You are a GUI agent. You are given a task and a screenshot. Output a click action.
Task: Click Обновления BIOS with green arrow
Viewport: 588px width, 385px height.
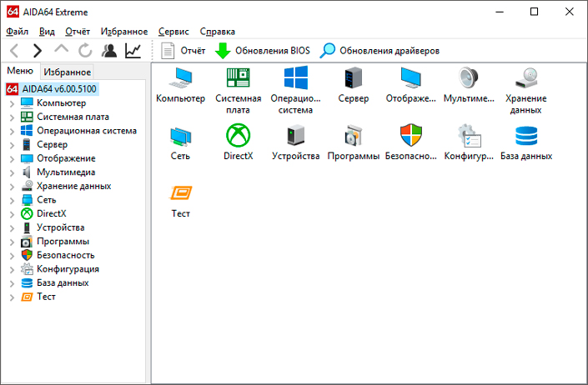[x=263, y=51]
